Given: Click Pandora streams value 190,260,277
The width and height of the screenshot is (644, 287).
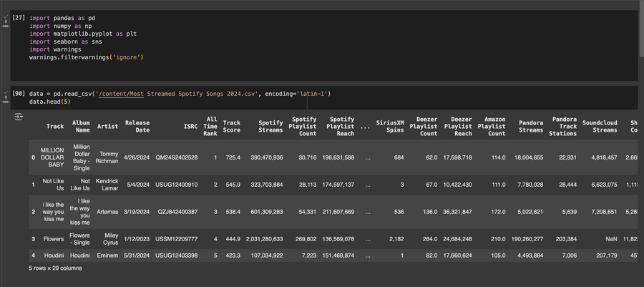Looking at the screenshot, I should [527, 238].
